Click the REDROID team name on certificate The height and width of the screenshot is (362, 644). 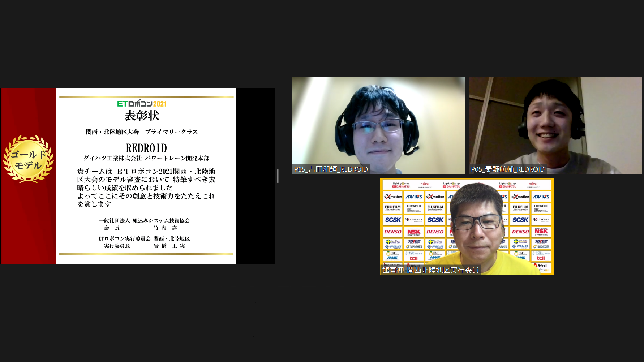click(146, 148)
